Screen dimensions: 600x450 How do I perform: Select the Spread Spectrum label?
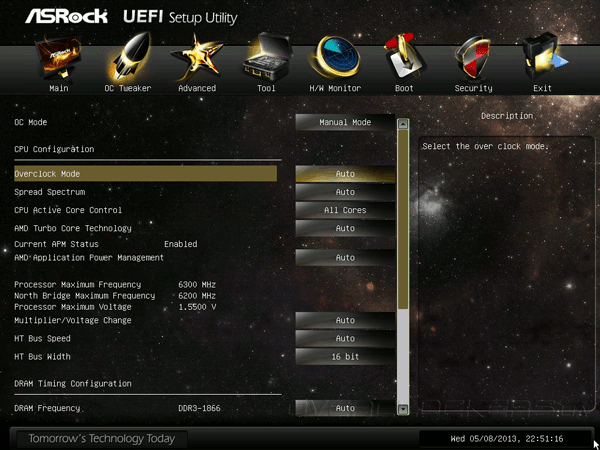pyautogui.click(x=50, y=192)
